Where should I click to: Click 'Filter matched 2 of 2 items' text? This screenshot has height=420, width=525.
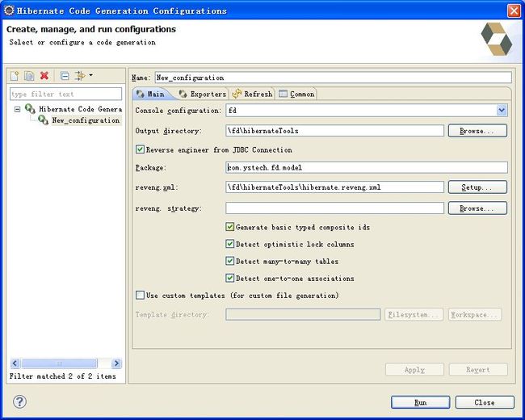pyautogui.click(x=63, y=376)
